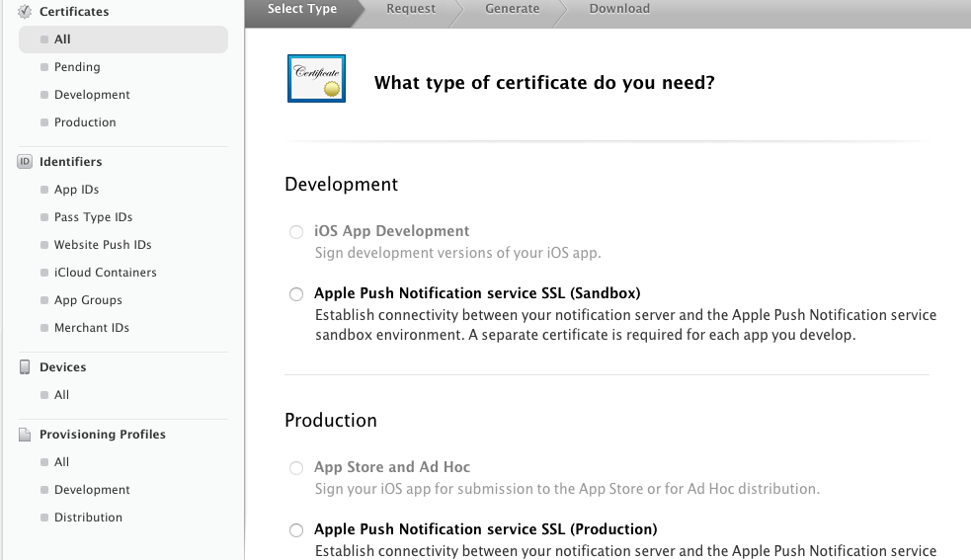Select Apple Push Notification SSL (Production) radio
Viewport: 971px width, 560px height.
[x=296, y=529]
